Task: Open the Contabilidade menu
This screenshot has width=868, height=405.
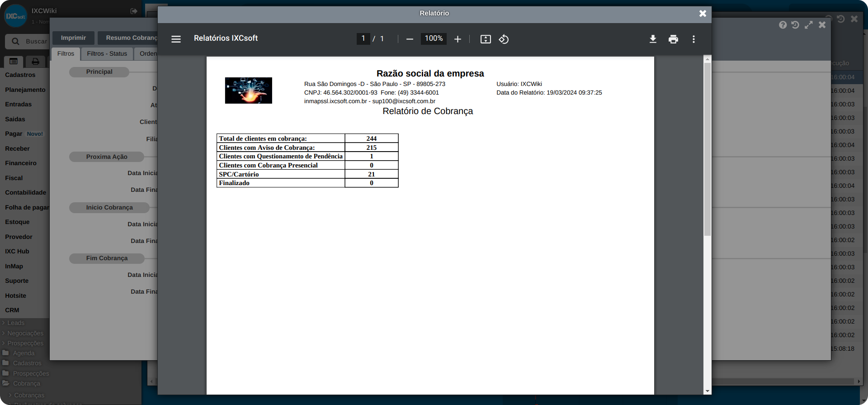Action: (25, 193)
